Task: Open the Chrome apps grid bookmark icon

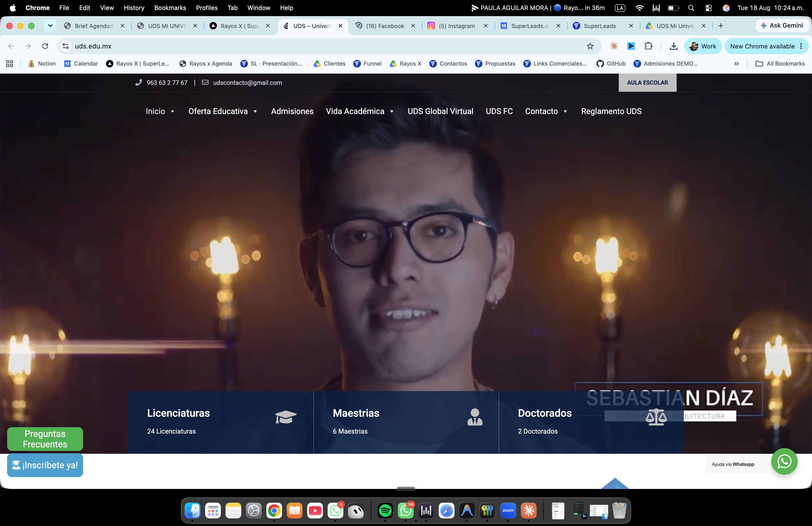Action: pos(9,63)
